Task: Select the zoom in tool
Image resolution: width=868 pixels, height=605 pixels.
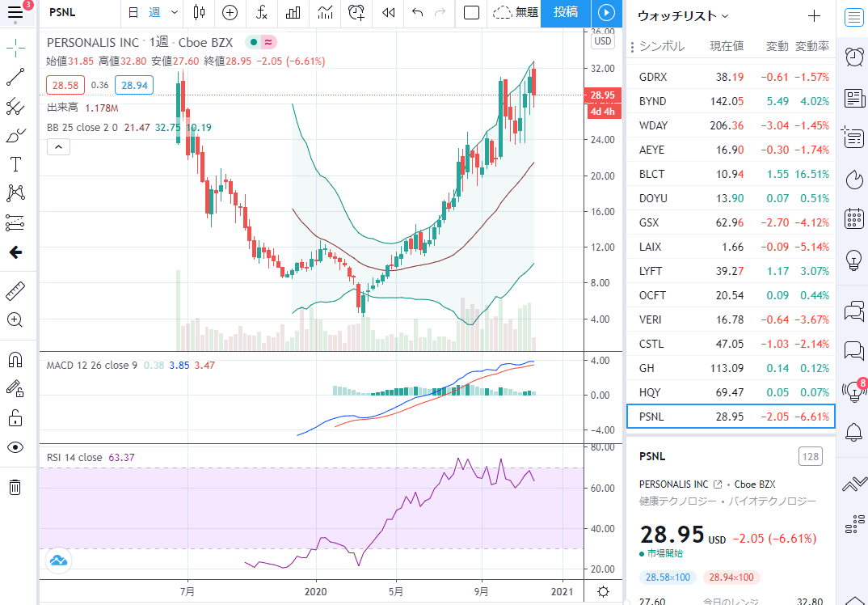Action: [x=15, y=319]
